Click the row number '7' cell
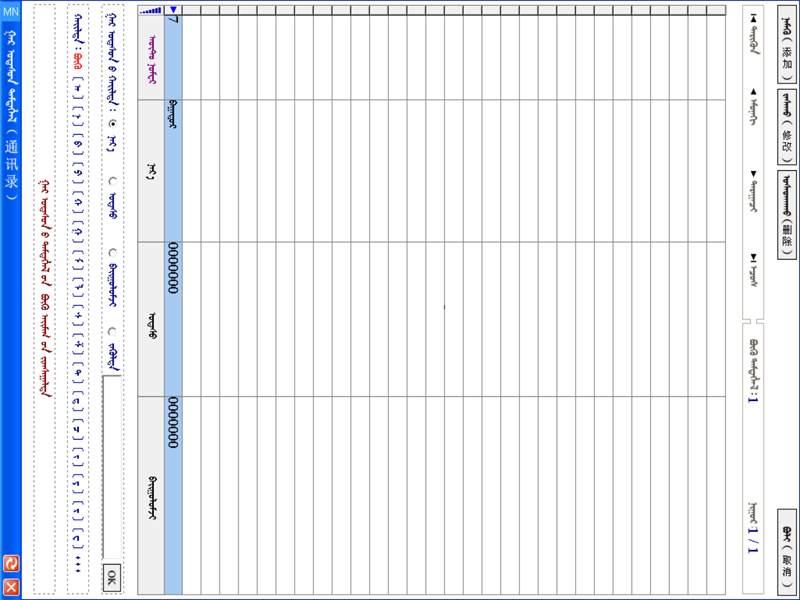This screenshot has height=600, width=800. [x=173, y=57]
